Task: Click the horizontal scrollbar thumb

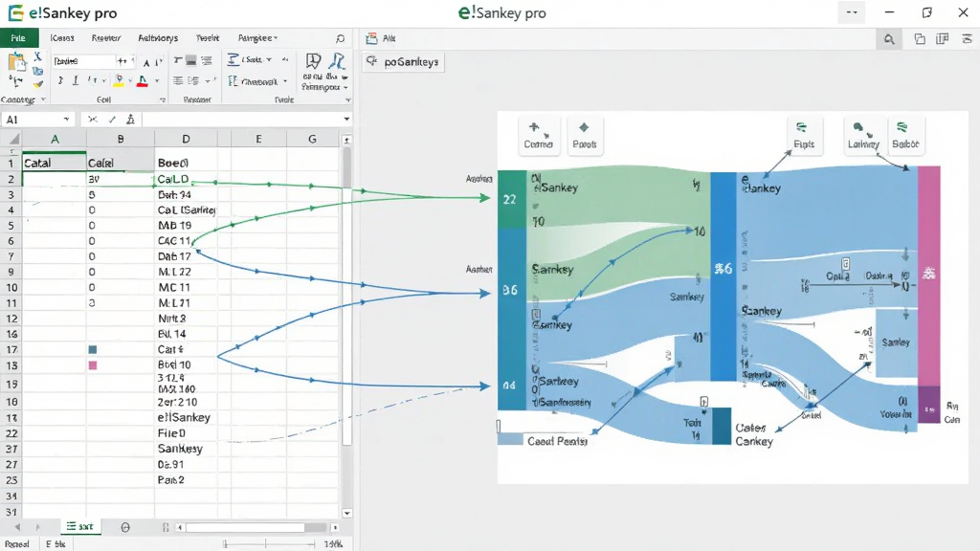Action: coord(246,527)
